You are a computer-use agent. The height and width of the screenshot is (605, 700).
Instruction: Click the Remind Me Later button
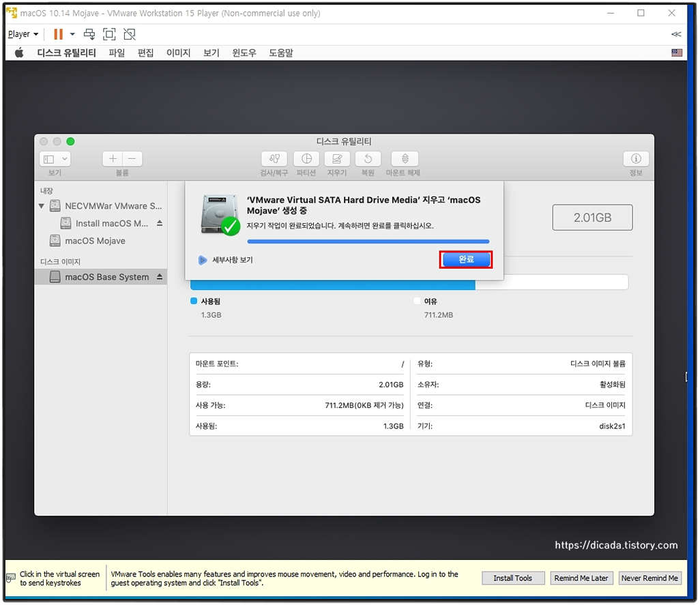(581, 578)
